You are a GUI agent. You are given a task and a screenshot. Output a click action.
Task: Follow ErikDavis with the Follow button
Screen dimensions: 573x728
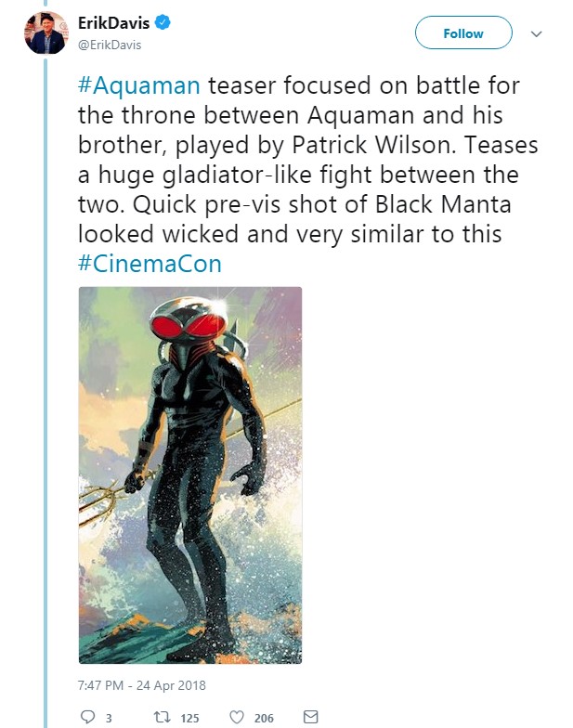463,33
